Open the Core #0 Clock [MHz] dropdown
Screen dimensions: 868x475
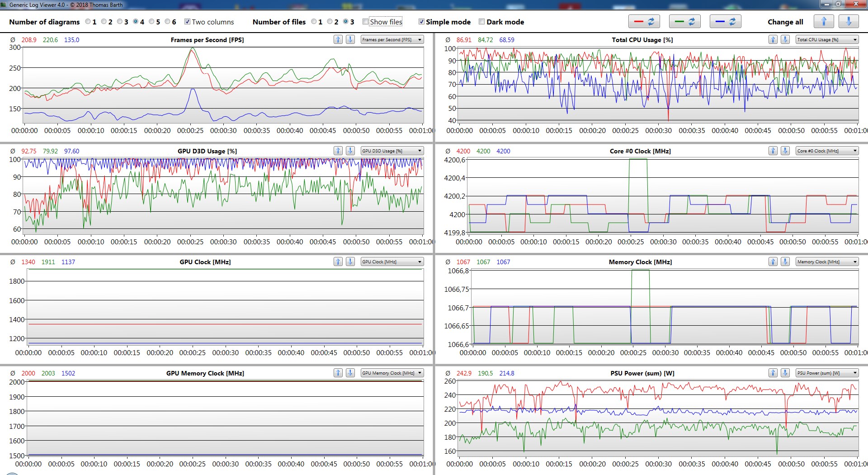pos(827,151)
